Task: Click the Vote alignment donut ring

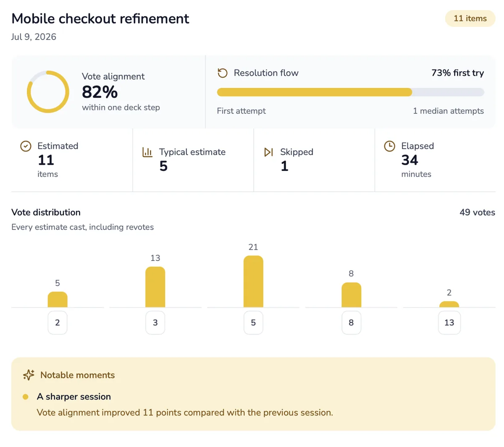Action: 48,92
